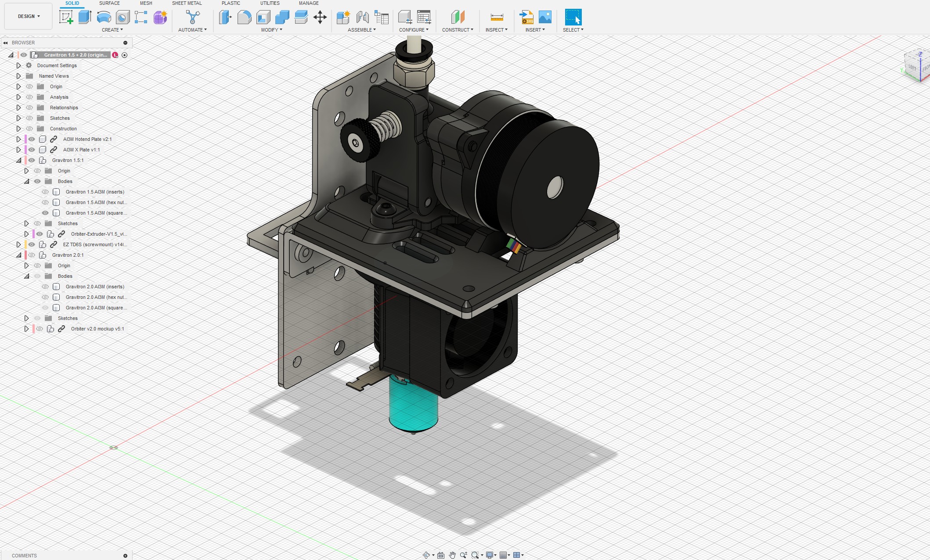The width and height of the screenshot is (930, 560).
Task: Select the Joint tool
Action: coord(362,17)
